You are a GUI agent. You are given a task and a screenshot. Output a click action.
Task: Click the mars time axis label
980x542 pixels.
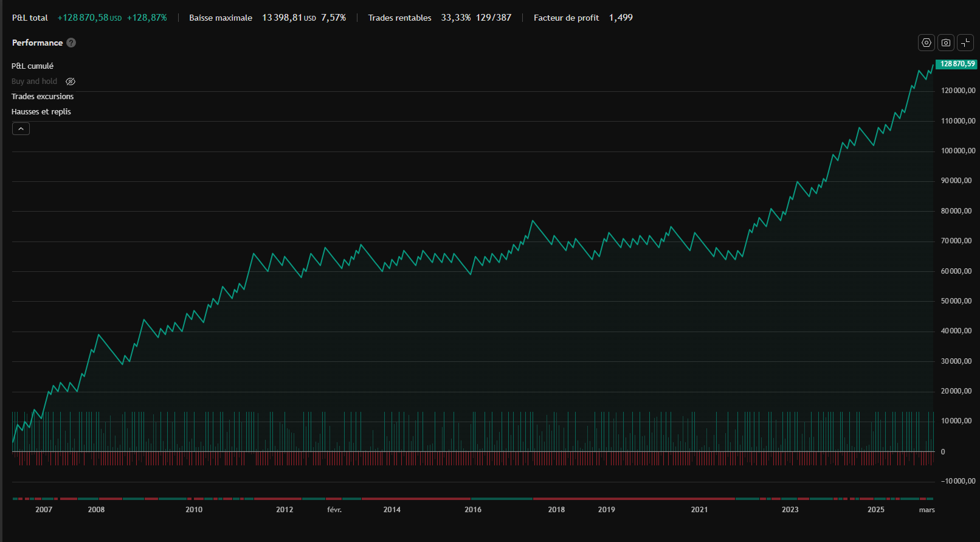pos(927,510)
